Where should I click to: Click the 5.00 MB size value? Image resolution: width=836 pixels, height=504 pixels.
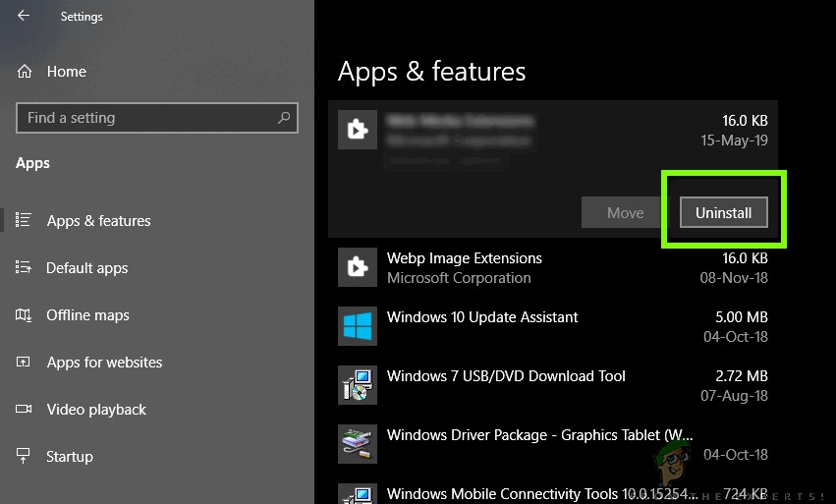[x=741, y=316]
